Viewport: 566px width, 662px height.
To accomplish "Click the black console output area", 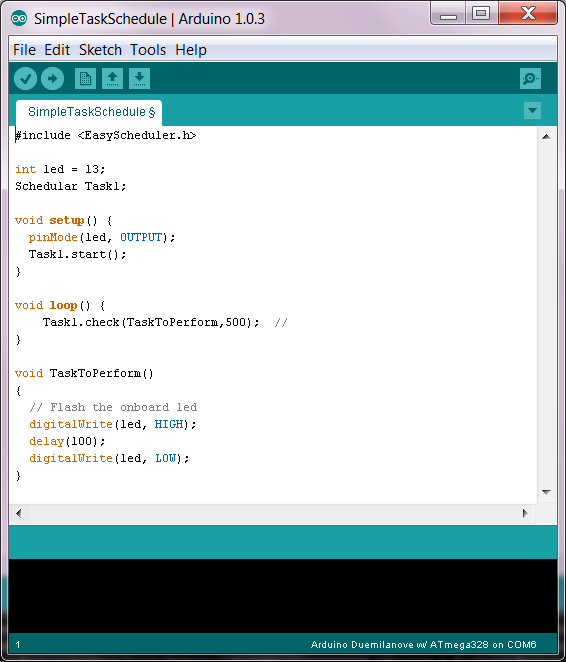I will 283,596.
